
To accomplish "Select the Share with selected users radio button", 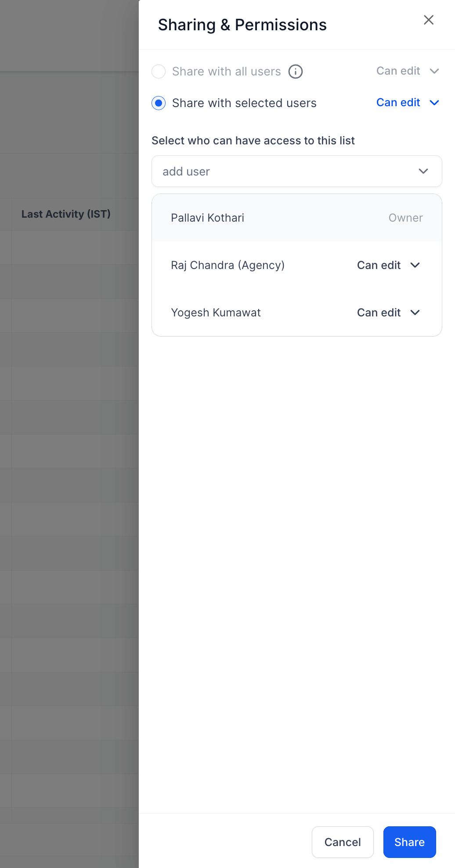I will click(159, 103).
